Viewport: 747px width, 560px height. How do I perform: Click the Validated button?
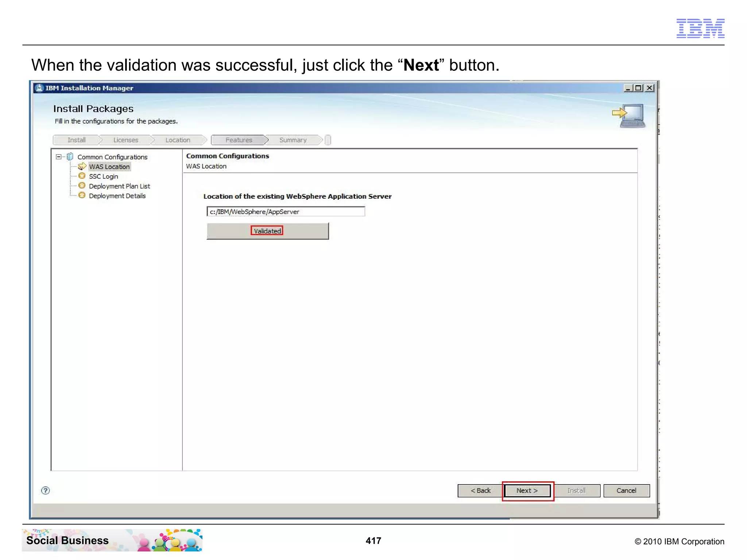point(267,231)
